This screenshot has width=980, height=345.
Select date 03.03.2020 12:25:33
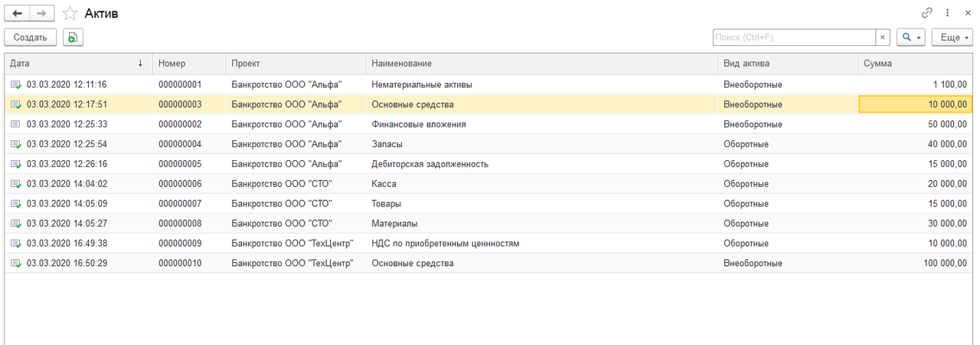[67, 124]
